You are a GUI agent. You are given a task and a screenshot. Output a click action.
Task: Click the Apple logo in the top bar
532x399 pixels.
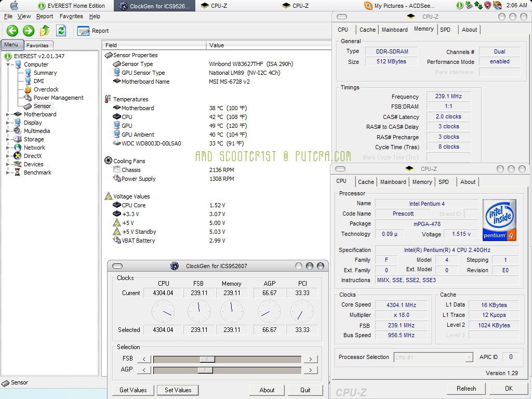click(x=14, y=6)
